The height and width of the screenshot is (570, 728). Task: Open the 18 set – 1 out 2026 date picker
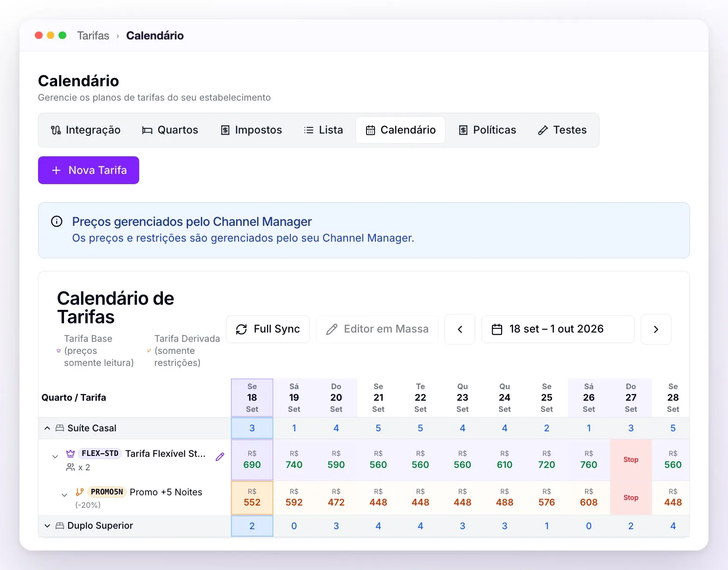click(x=558, y=329)
